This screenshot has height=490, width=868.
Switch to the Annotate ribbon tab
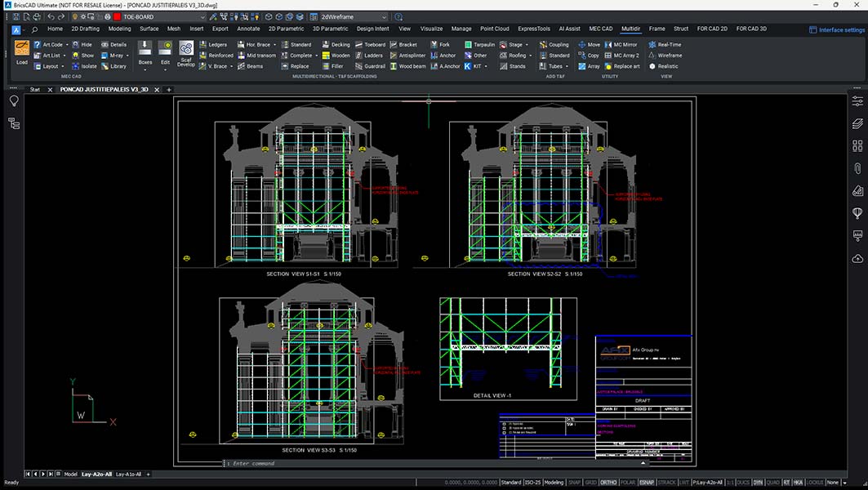coord(250,28)
